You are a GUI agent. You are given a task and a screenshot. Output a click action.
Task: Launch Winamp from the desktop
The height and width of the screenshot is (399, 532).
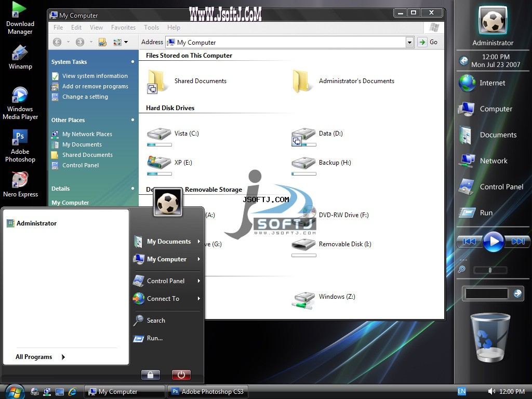pyautogui.click(x=20, y=57)
